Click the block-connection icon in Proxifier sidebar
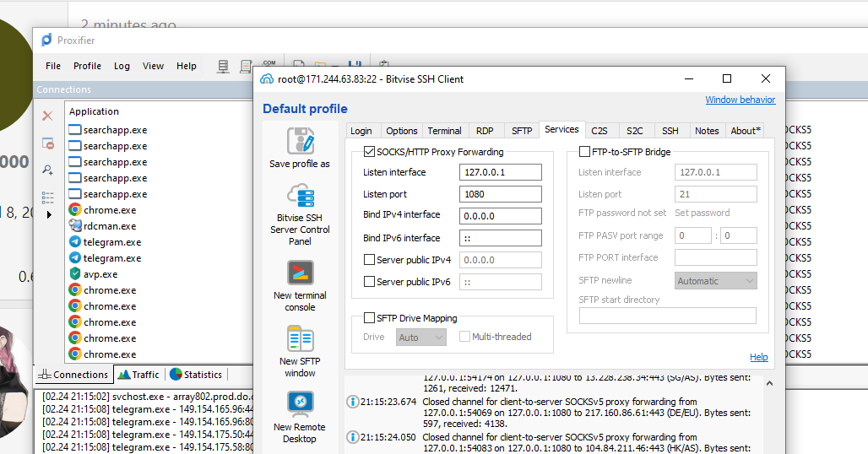This screenshot has height=454, width=868. pyautogui.click(x=47, y=143)
